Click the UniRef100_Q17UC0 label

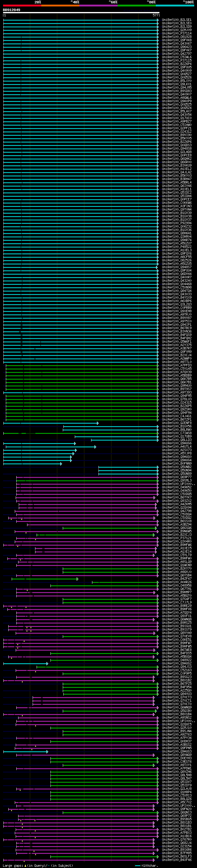pos(176,118)
